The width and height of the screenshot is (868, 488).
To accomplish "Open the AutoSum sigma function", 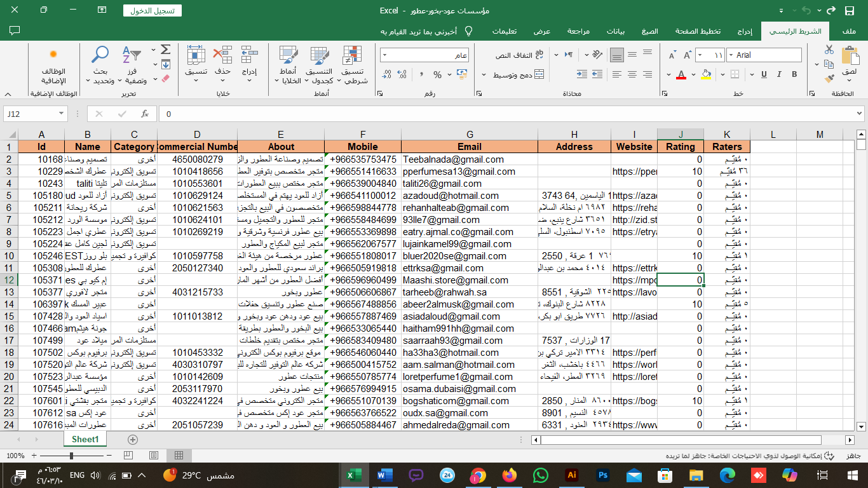I will point(165,50).
